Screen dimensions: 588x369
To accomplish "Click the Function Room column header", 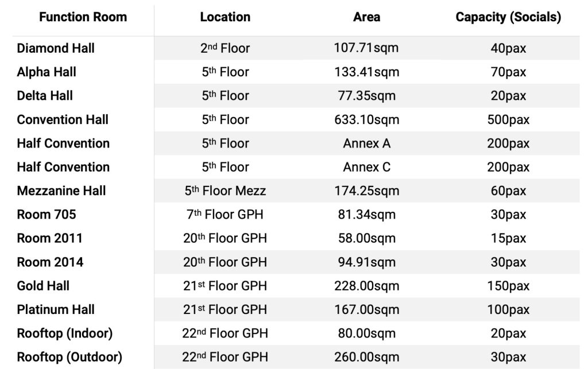I will click(x=83, y=17).
